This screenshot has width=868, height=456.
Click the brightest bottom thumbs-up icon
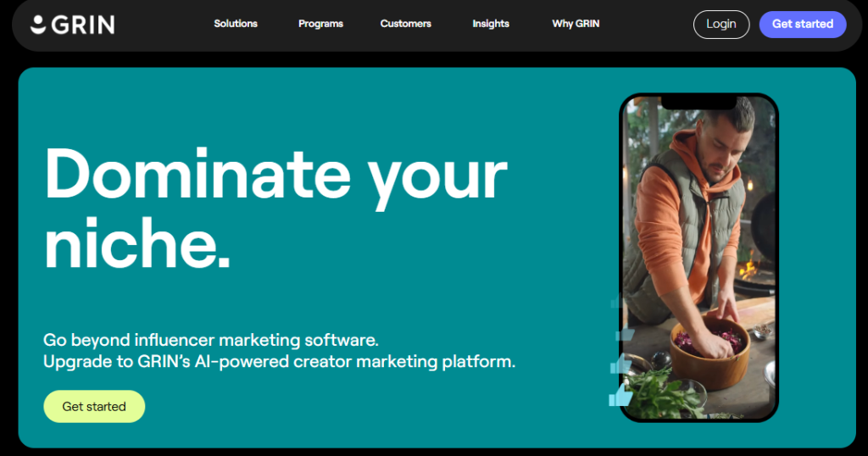[x=620, y=395]
